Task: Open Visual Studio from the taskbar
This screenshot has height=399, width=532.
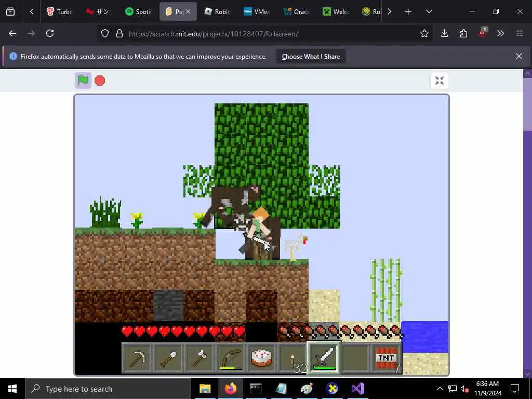Action: [x=358, y=389]
